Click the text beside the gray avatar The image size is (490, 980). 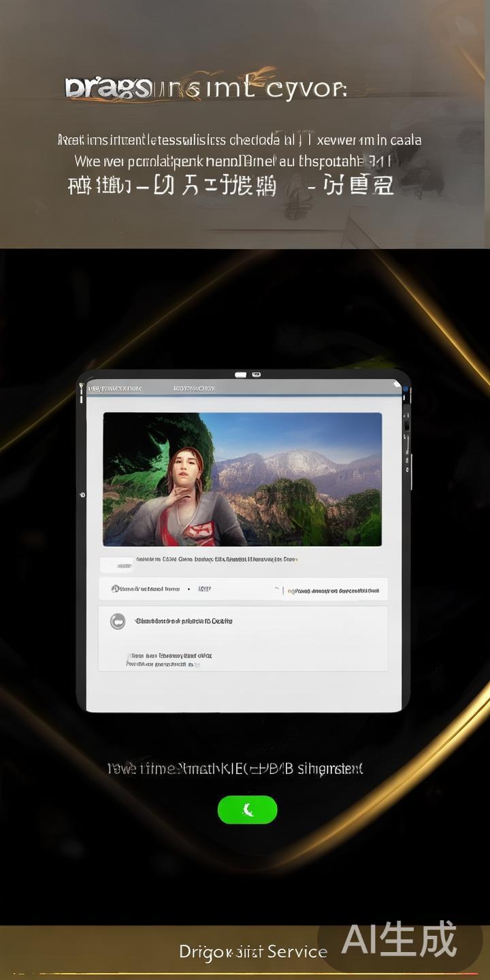pyautogui.click(x=184, y=621)
